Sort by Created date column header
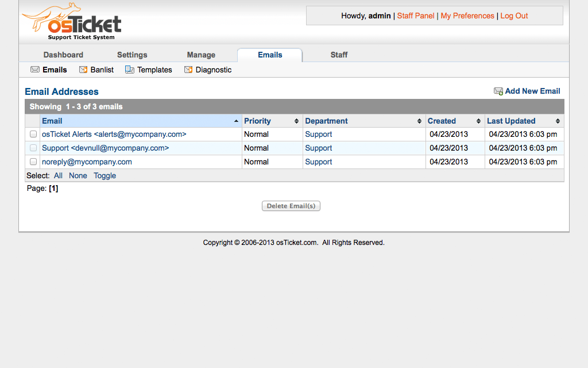Screen dimensions: 588x368 click(442, 121)
